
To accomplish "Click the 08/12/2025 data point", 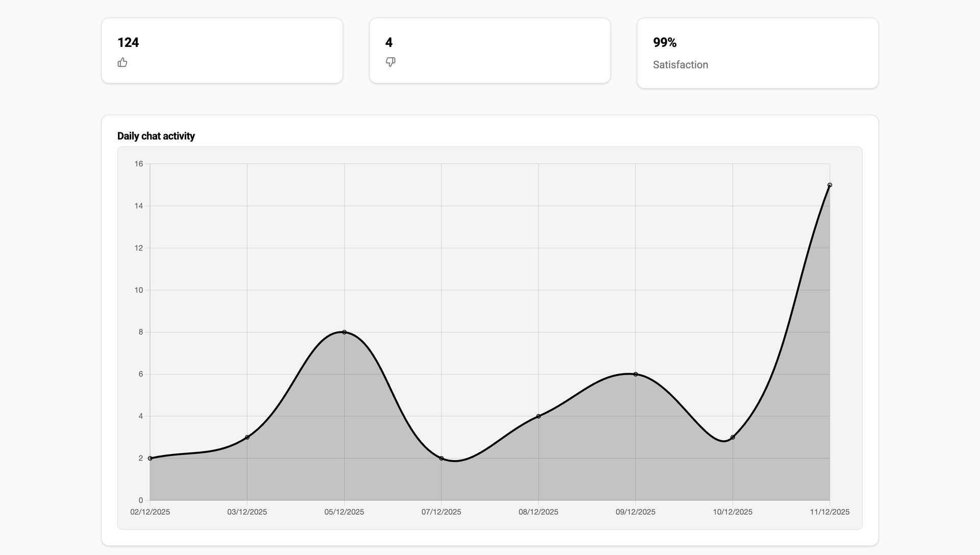I will [538, 416].
